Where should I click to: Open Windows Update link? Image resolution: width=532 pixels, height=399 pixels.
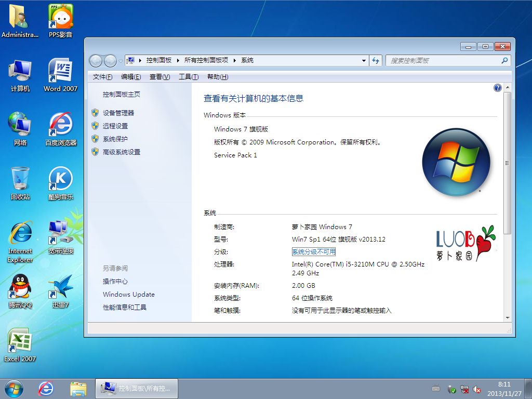(129, 295)
